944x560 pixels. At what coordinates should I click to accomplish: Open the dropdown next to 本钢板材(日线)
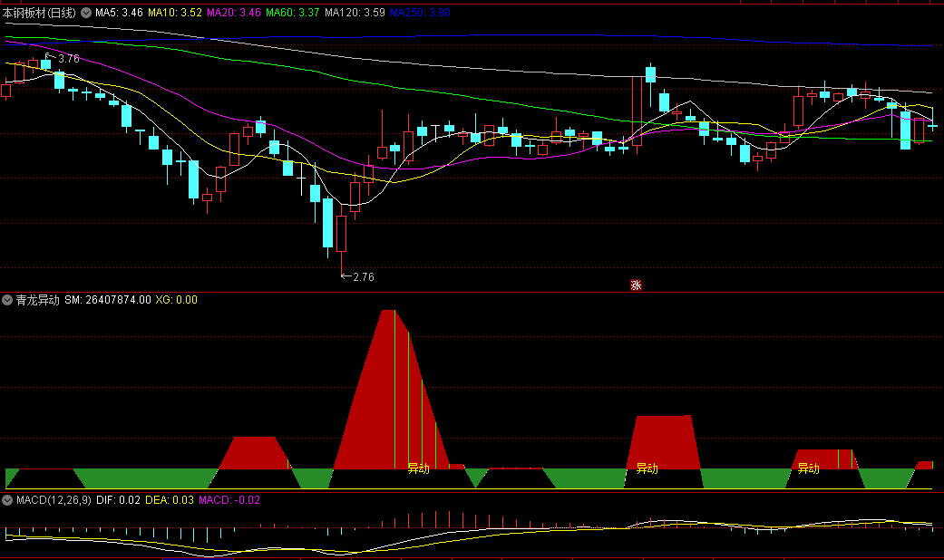tap(86, 13)
